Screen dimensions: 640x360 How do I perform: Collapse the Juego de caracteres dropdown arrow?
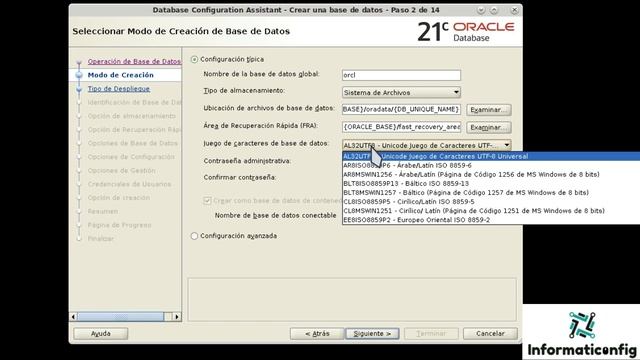(507, 145)
